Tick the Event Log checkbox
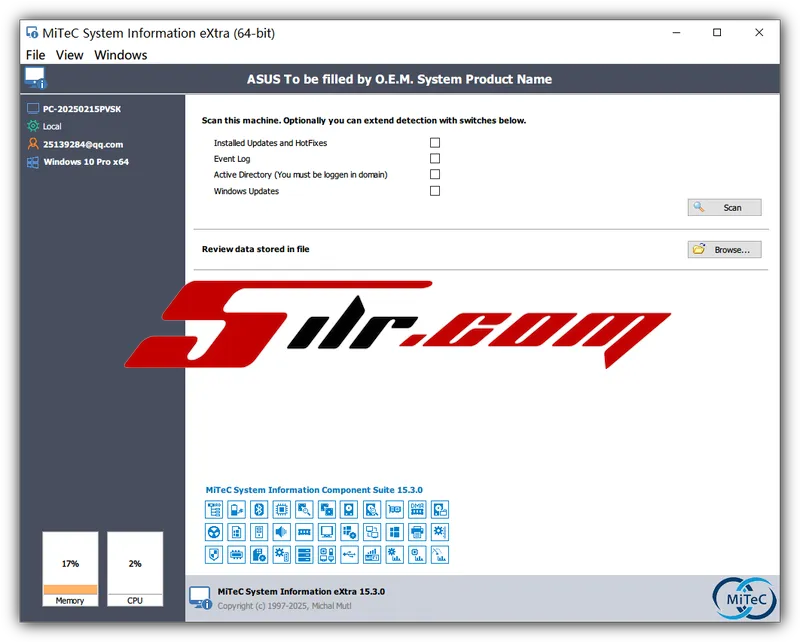The image size is (800, 642). click(435, 158)
